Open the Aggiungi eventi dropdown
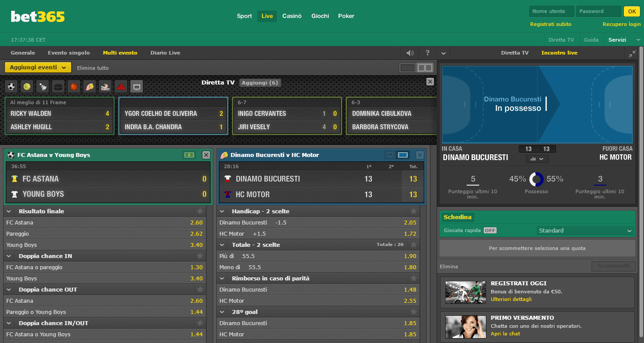Image resolution: width=644 pixels, height=343 pixels. [x=38, y=68]
